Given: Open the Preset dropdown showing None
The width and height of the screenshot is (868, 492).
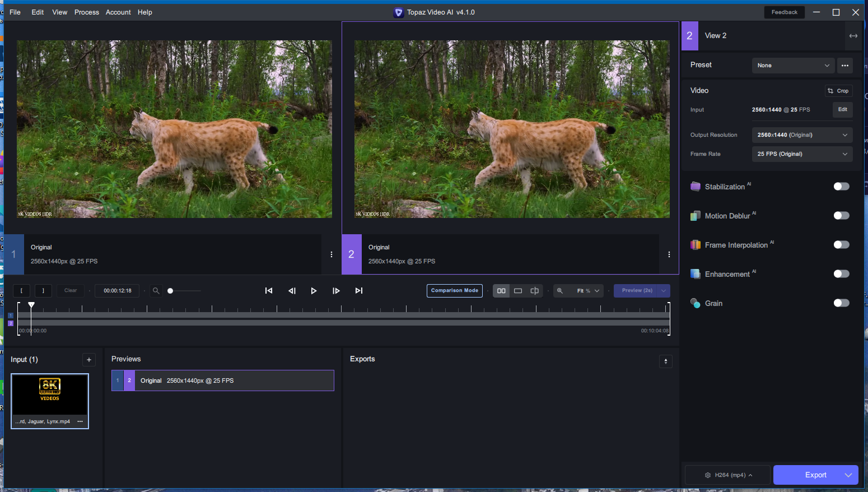Looking at the screenshot, I should point(793,65).
